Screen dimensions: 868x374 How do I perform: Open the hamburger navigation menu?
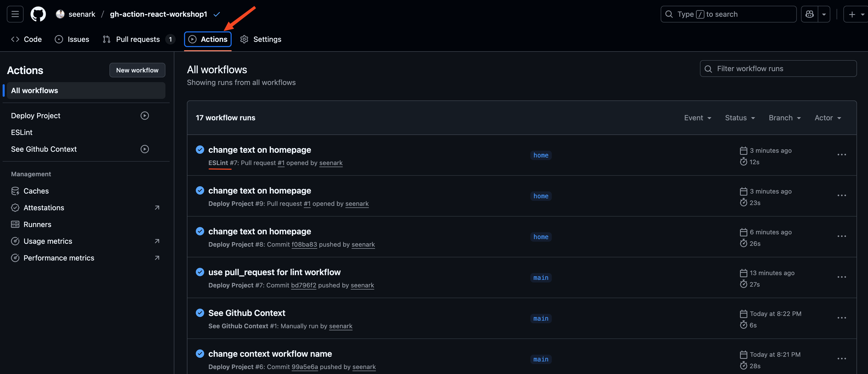(15, 14)
